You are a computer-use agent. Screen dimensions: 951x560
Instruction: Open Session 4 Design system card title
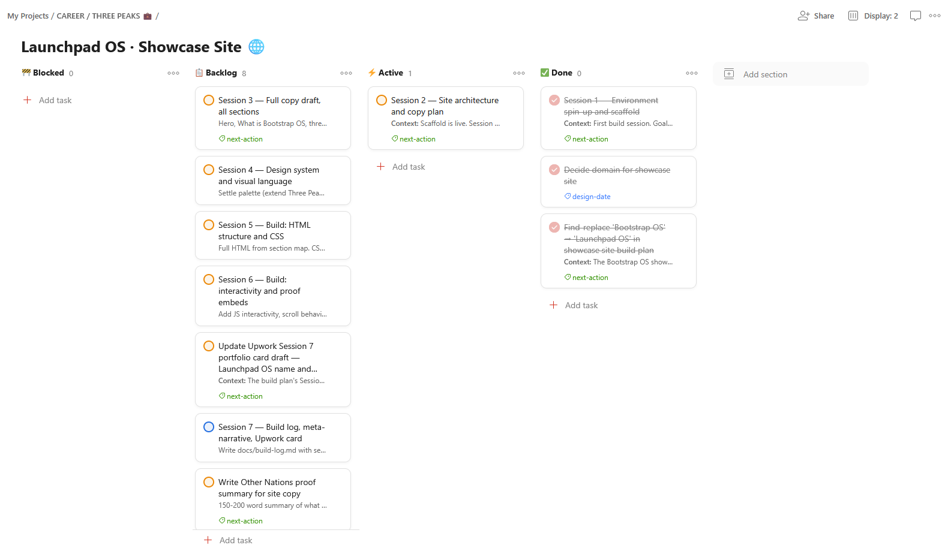[x=269, y=176]
